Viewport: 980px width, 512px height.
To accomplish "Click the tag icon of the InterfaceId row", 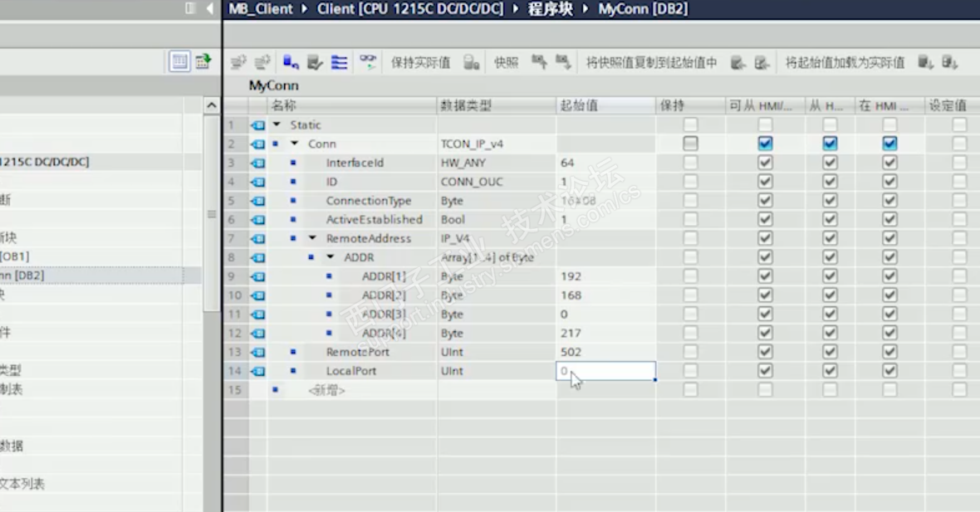I will coord(257,163).
